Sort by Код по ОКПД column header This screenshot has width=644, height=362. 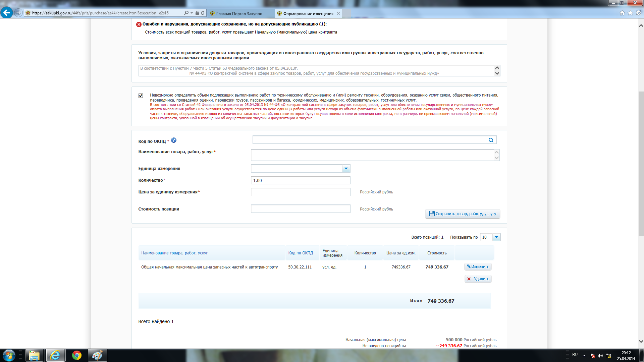301,253
